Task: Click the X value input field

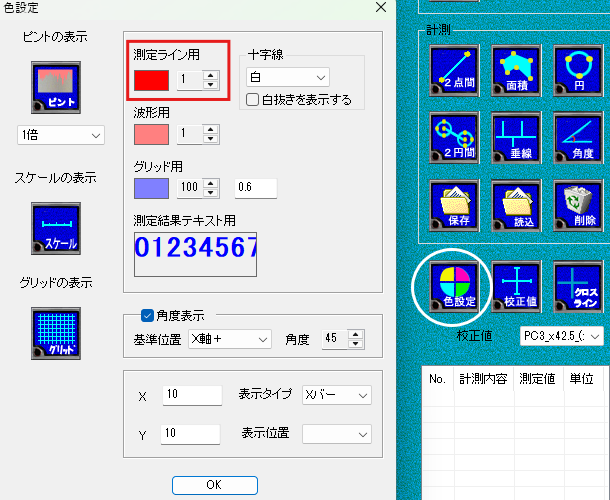Action: pos(192,395)
